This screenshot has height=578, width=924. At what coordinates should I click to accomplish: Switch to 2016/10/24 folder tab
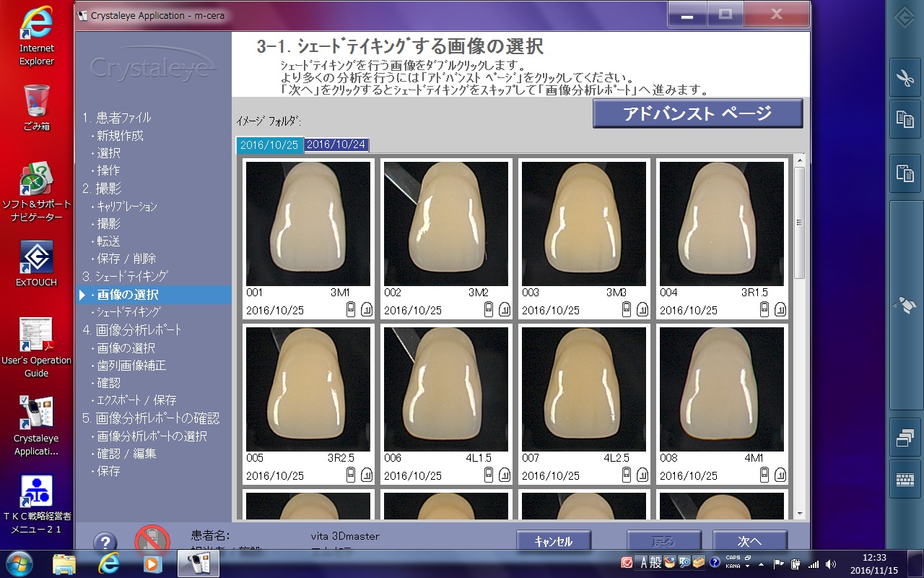tap(336, 144)
